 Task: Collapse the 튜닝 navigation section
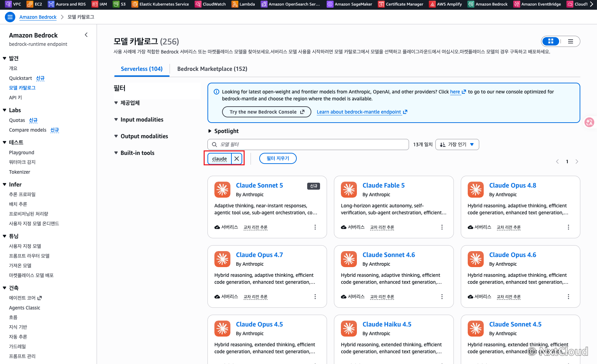point(5,236)
